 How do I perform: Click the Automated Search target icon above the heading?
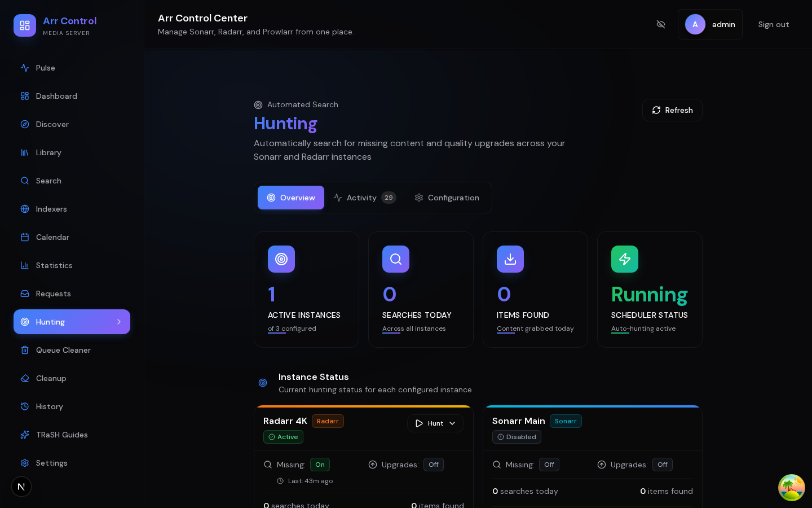click(x=258, y=105)
